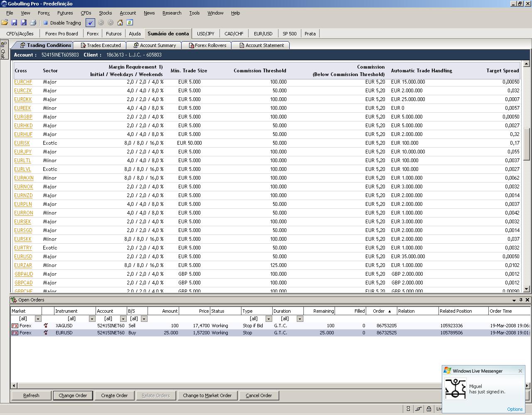Click the open folder toolbar icon

point(5,23)
